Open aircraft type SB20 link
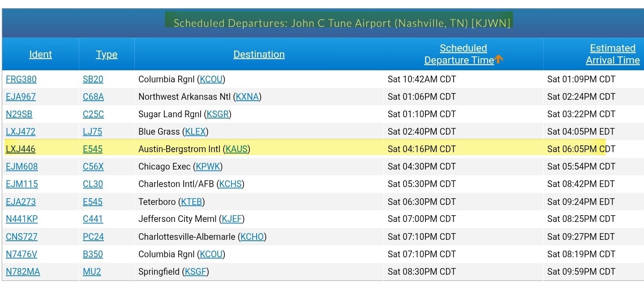Screen dimensions: 644x298 [93, 80]
